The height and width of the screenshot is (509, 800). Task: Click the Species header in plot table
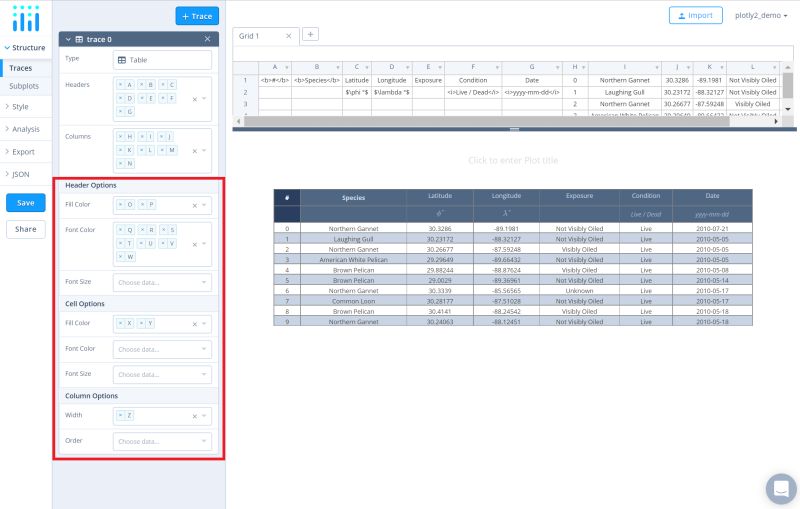pyautogui.click(x=353, y=197)
